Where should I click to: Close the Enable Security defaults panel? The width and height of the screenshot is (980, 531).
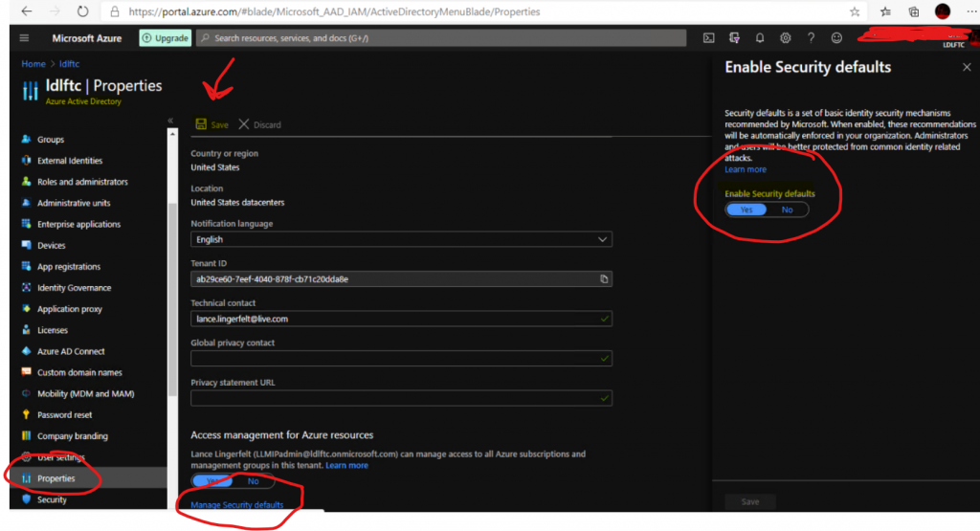click(x=967, y=67)
